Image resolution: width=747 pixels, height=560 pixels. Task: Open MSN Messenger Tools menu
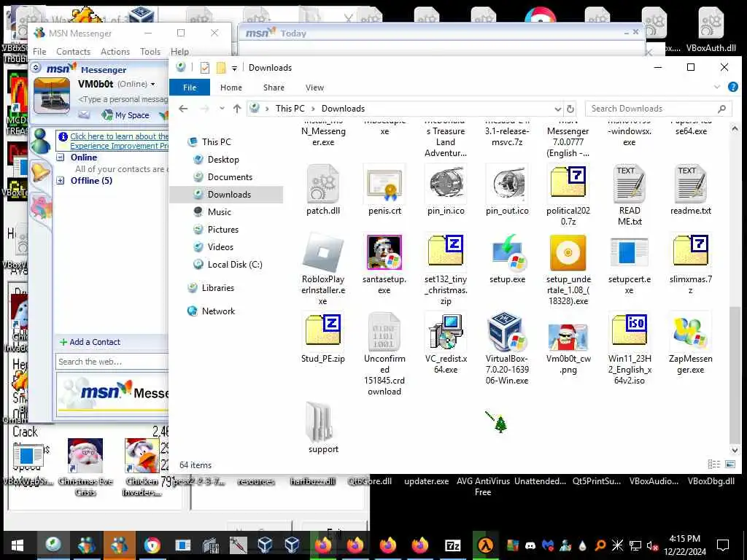[150, 52]
